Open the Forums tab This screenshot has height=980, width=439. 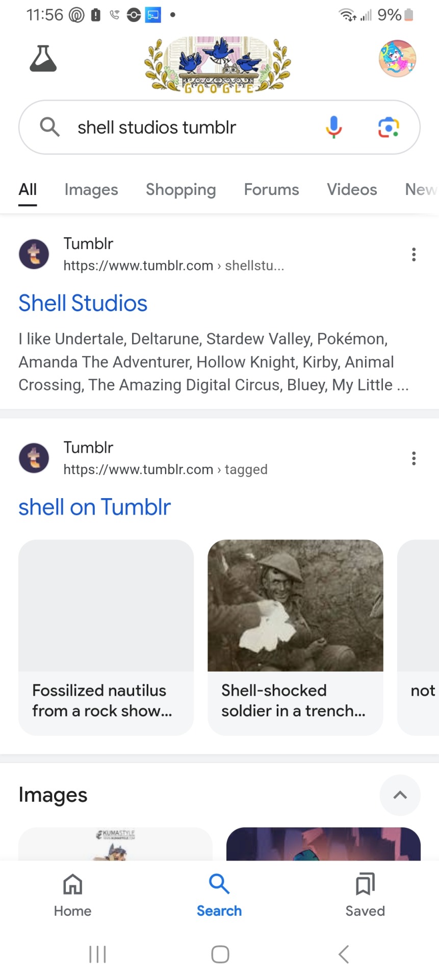[271, 190]
